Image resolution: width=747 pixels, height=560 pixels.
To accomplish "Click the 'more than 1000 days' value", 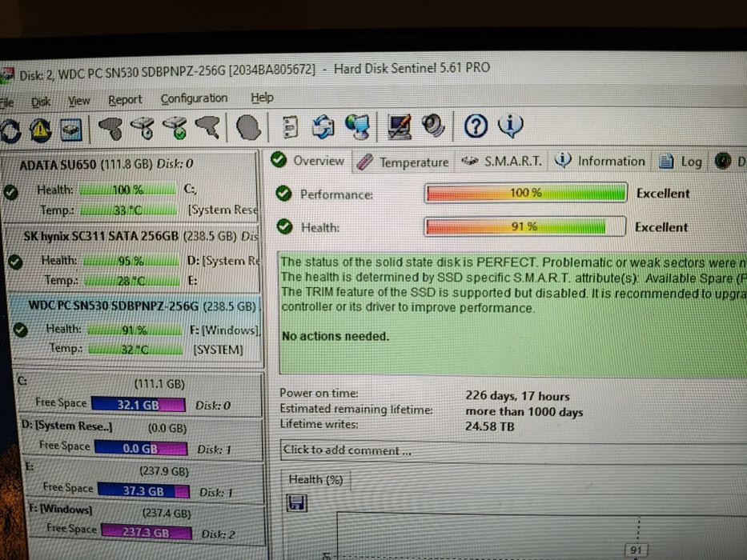I will [x=524, y=411].
